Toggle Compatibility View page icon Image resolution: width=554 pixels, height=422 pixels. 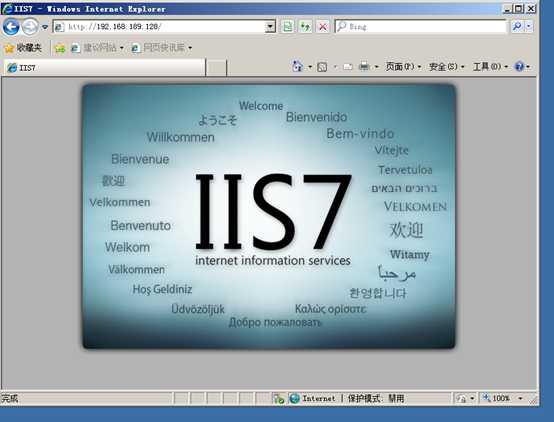click(x=288, y=27)
